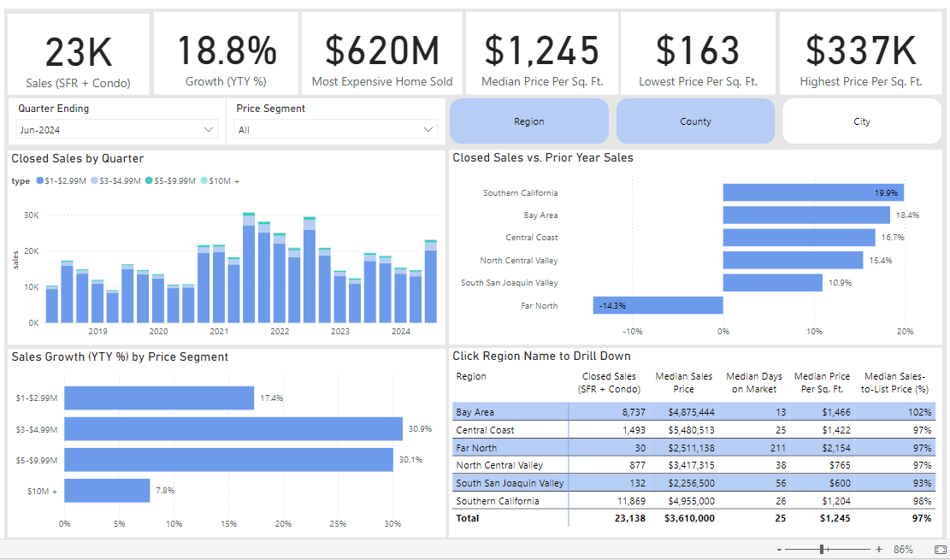Viewport: 950px width, 560px height.
Task: Toggle the County drill button
Action: click(x=695, y=121)
